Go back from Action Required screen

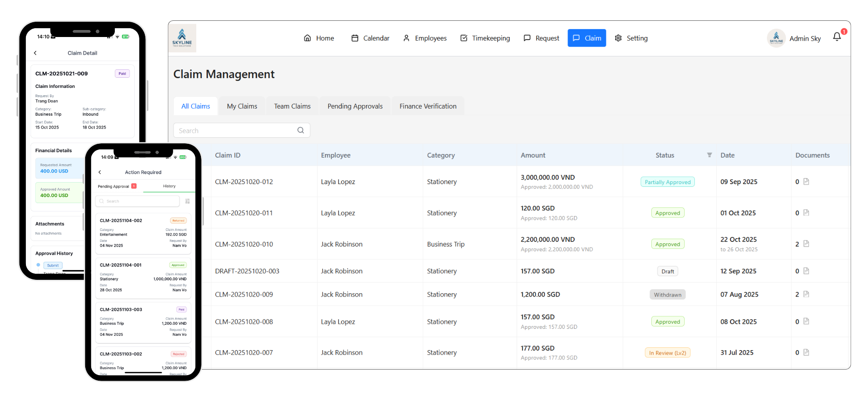[x=100, y=172]
